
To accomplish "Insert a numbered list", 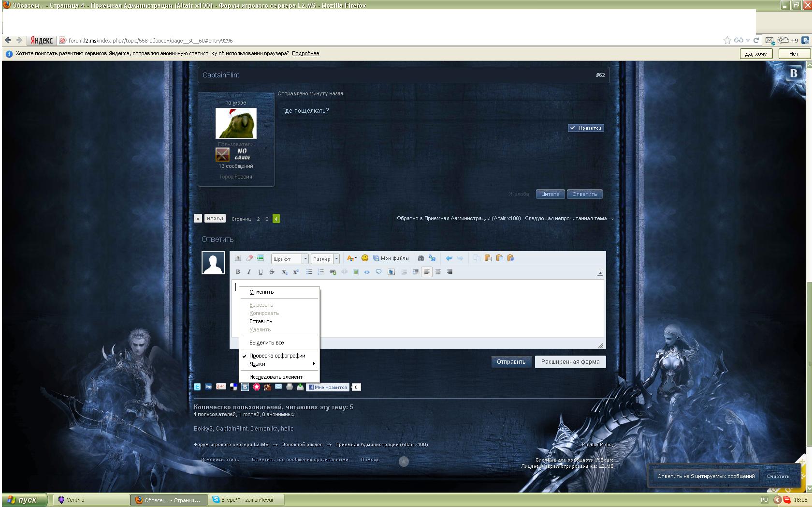I will pyautogui.click(x=321, y=272).
